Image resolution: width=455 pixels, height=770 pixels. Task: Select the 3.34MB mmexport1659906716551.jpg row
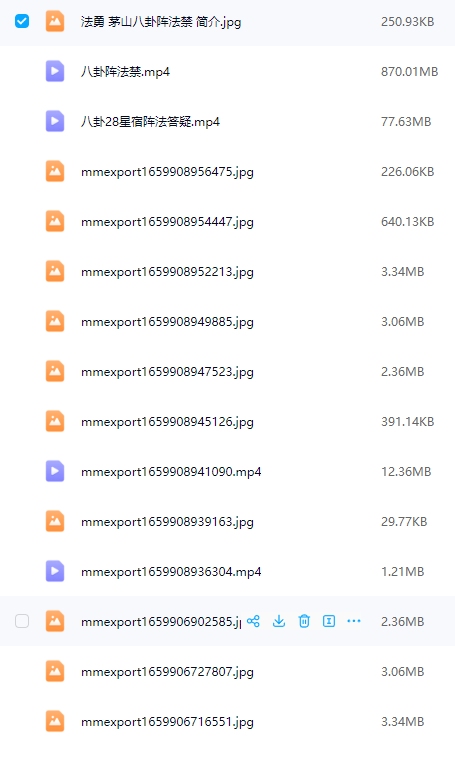click(x=227, y=721)
